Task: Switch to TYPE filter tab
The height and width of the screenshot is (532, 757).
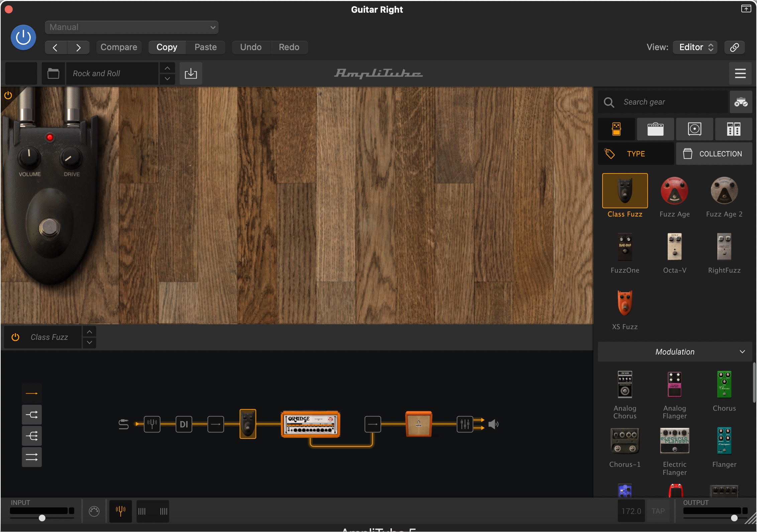Action: 636,154
